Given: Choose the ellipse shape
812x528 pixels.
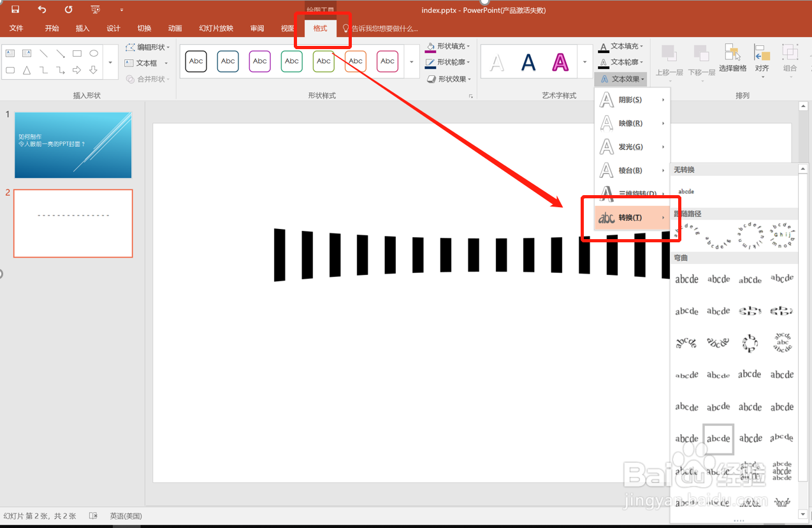Looking at the screenshot, I should [x=94, y=54].
